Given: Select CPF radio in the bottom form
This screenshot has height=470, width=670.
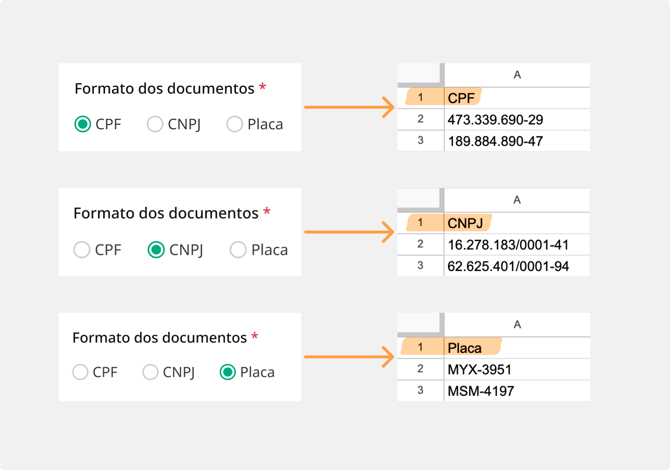Looking at the screenshot, I should pos(80,372).
